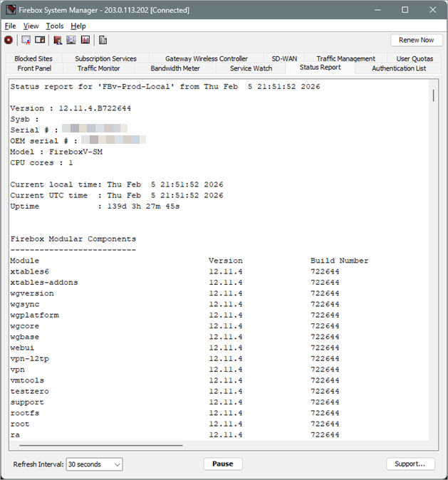This screenshot has width=448, height=480.
Task: Click the horizontal scrollbar of report
Action: click(101, 445)
